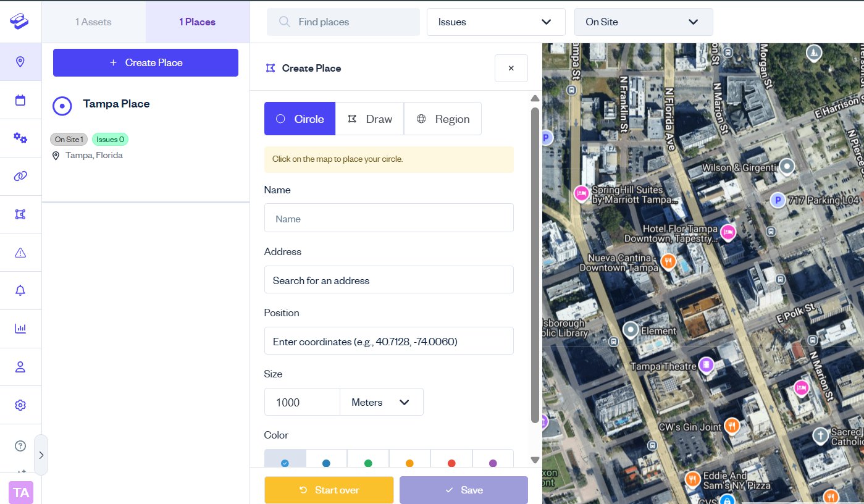The image size is (864, 504).
Task: Choose the Region shape mode
Action: point(442,119)
